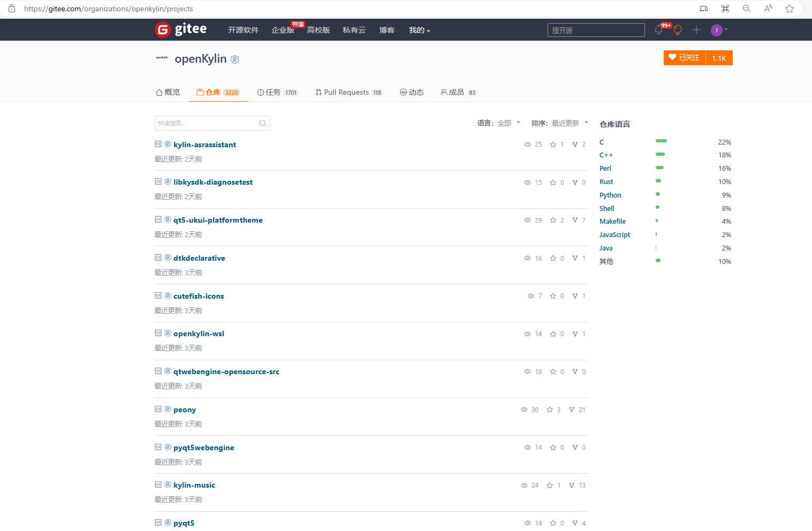
Task: Click the star icon for kylin-music
Action: [x=550, y=486]
